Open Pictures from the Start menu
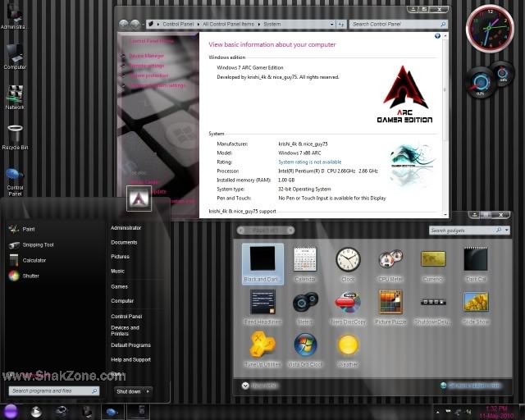Image resolution: width=525 pixels, height=420 pixels. pos(120,257)
